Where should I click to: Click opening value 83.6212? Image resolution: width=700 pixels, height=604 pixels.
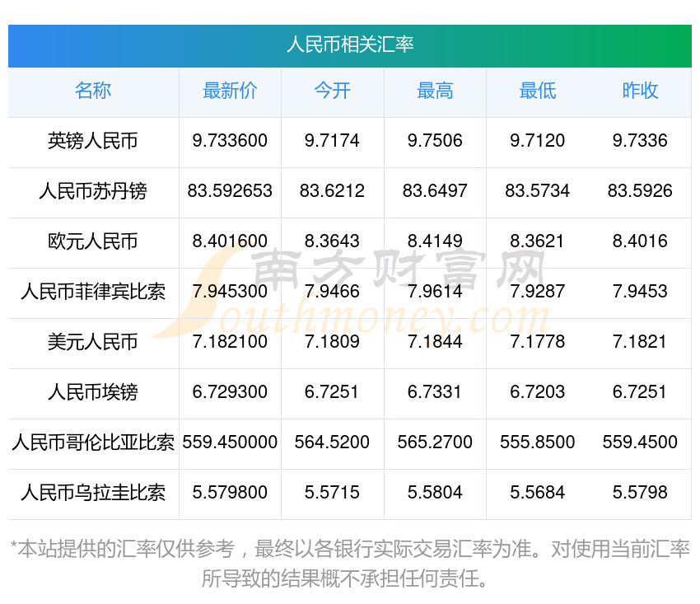pos(332,191)
